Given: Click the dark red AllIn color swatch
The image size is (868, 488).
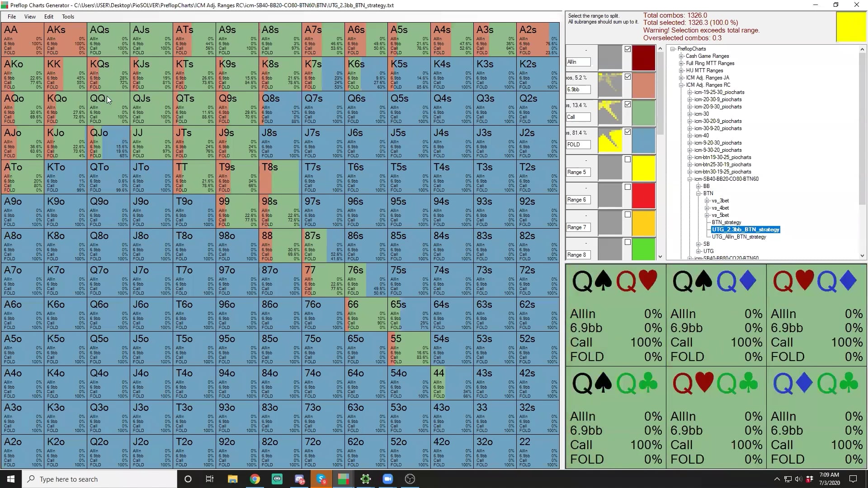Looking at the screenshot, I should pyautogui.click(x=643, y=58).
